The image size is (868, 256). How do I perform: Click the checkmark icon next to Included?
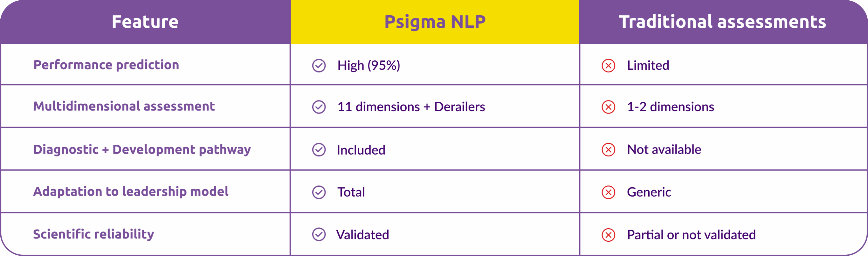(319, 150)
